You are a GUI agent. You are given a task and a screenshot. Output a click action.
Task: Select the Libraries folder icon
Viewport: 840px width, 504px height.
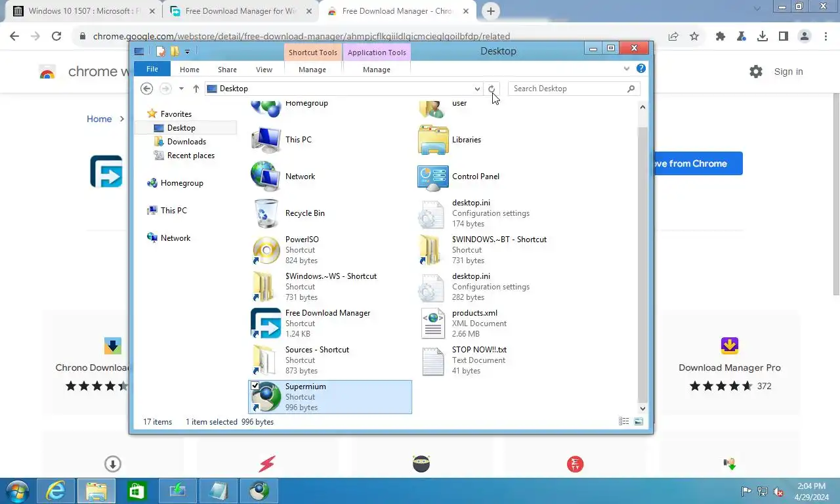[x=433, y=140]
